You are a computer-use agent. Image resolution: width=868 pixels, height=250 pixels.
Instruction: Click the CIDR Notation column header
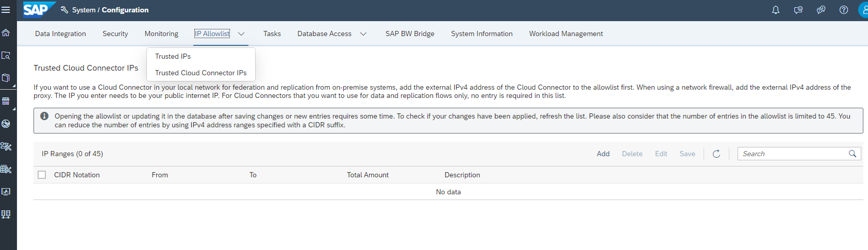(x=77, y=175)
